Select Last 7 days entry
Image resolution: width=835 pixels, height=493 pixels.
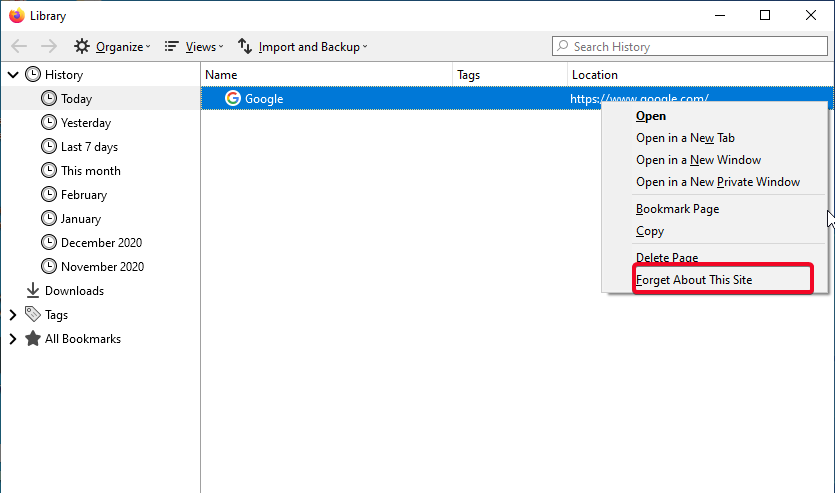pyautogui.click(x=89, y=146)
